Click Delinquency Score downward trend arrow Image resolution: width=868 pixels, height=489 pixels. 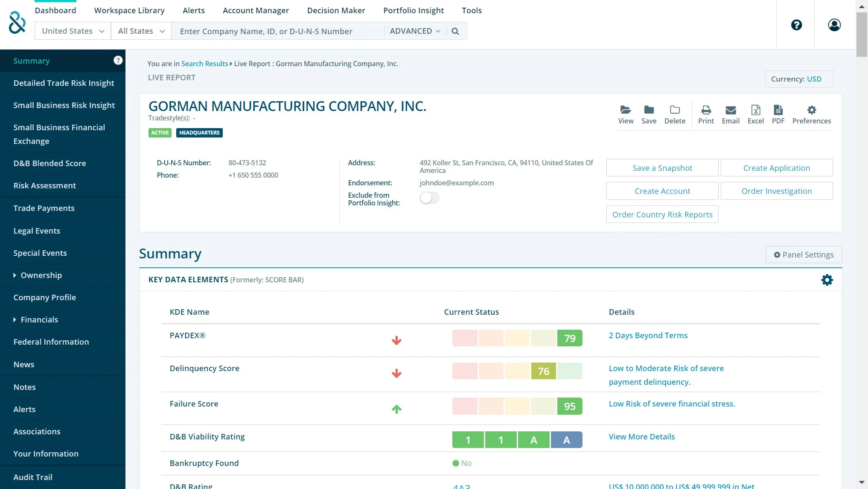pyautogui.click(x=396, y=373)
